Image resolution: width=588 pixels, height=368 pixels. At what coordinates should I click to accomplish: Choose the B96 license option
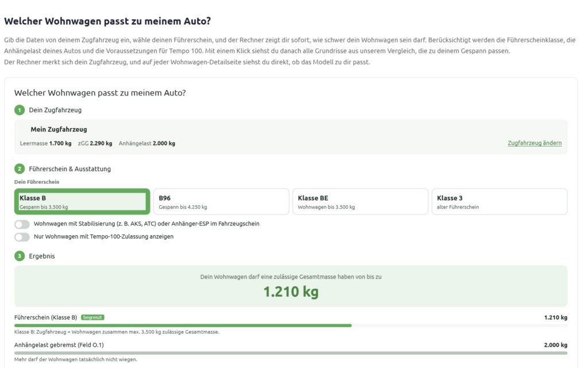(x=221, y=202)
